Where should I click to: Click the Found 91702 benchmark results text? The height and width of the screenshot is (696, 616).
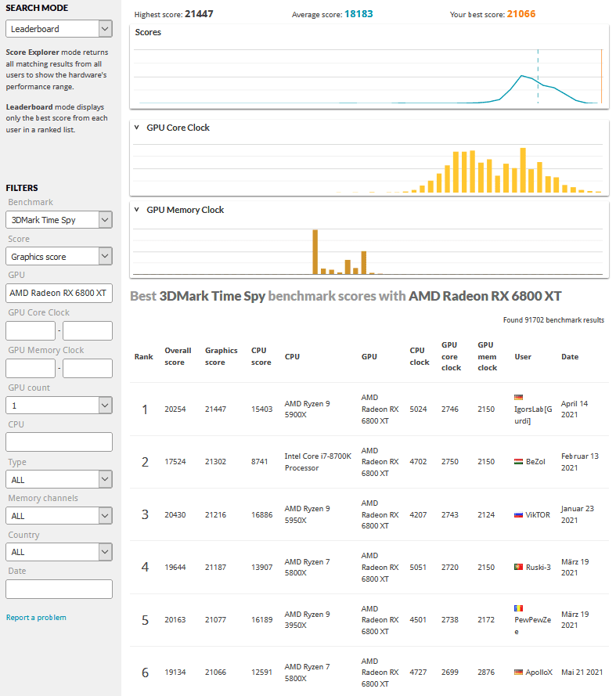pos(553,319)
